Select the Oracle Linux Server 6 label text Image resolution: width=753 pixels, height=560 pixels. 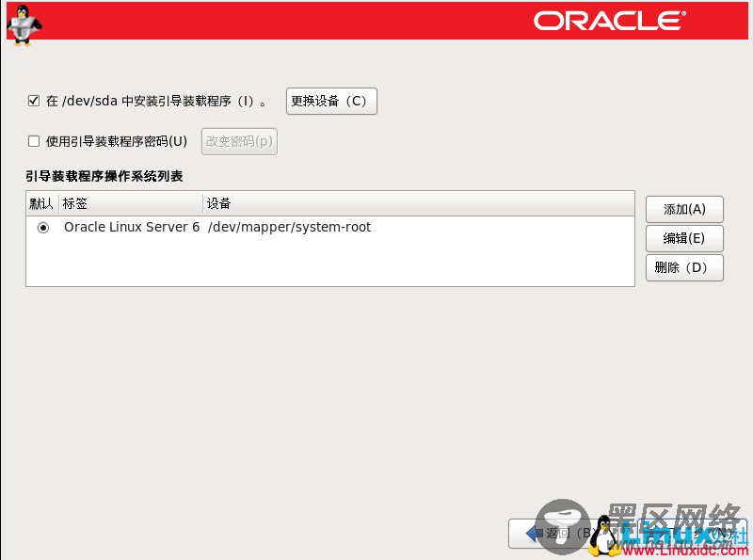[x=132, y=227]
